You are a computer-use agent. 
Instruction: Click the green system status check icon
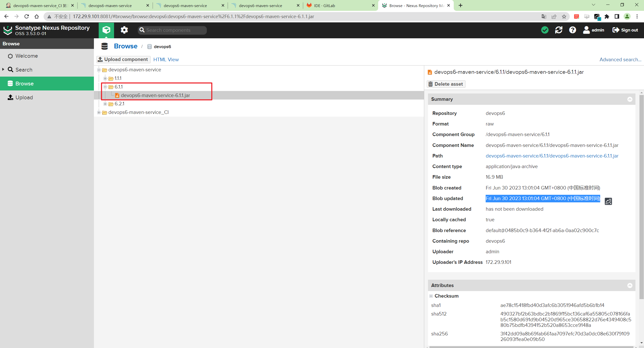(545, 30)
